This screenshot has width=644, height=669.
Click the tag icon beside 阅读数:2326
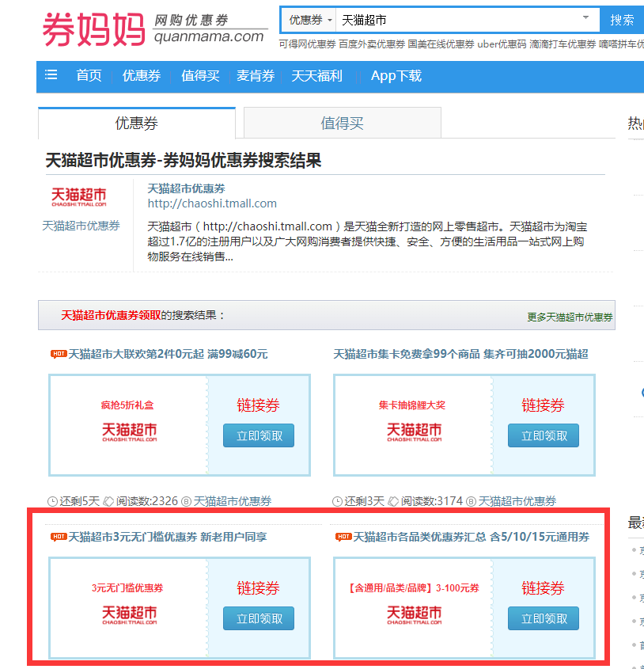coord(108,501)
